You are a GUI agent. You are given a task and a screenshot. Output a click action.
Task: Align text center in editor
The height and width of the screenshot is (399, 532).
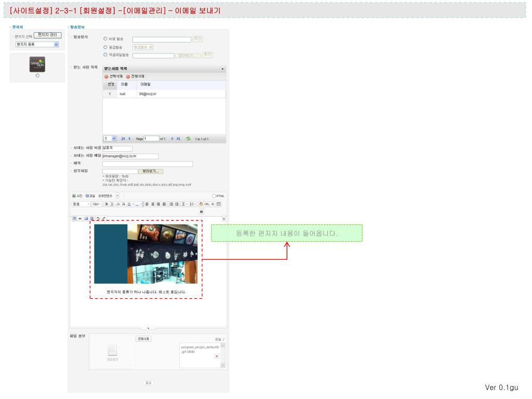tap(153, 204)
